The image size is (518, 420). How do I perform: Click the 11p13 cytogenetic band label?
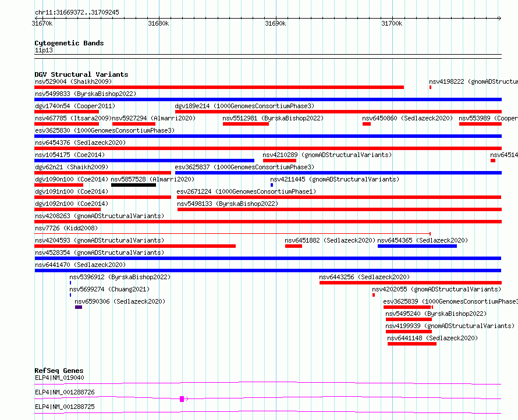coord(44,50)
